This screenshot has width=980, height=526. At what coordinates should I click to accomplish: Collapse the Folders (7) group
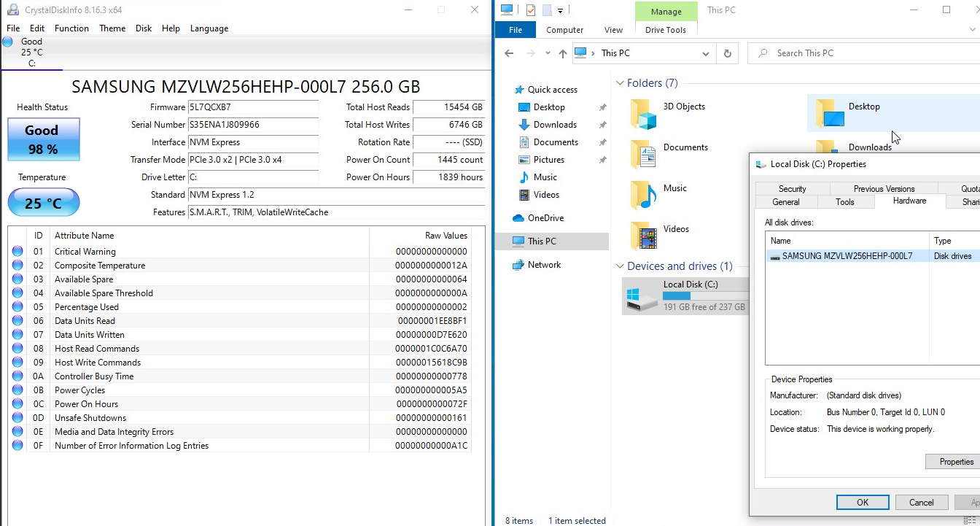coord(620,83)
